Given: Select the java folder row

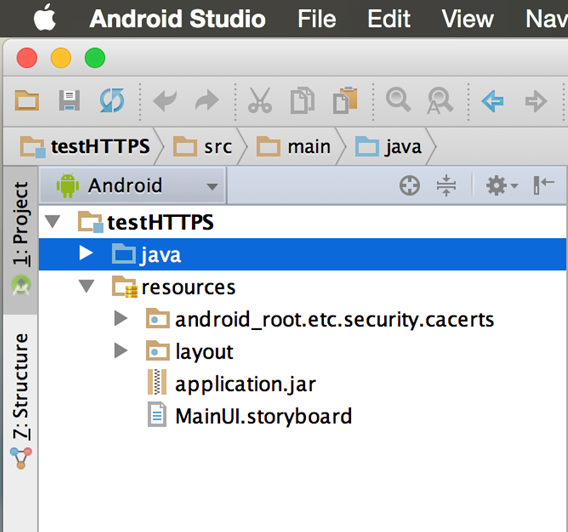Looking at the screenshot, I should [x=302, y=254].
